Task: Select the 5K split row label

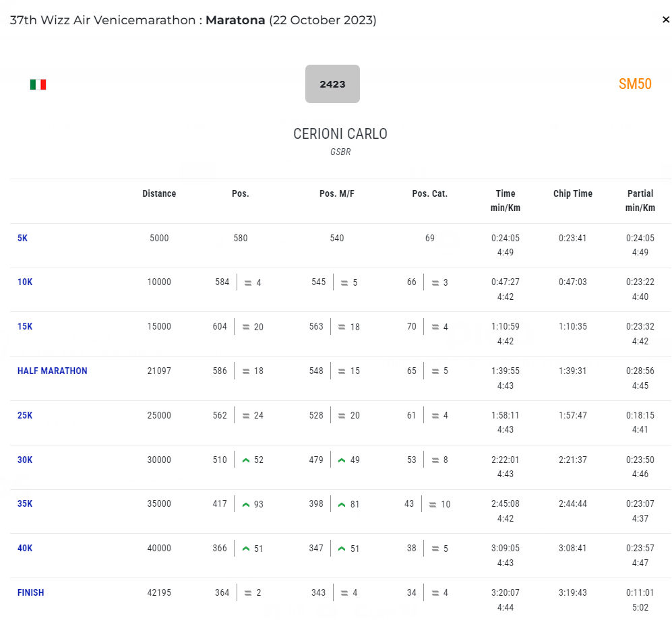Action: click(x=22, y=238)
